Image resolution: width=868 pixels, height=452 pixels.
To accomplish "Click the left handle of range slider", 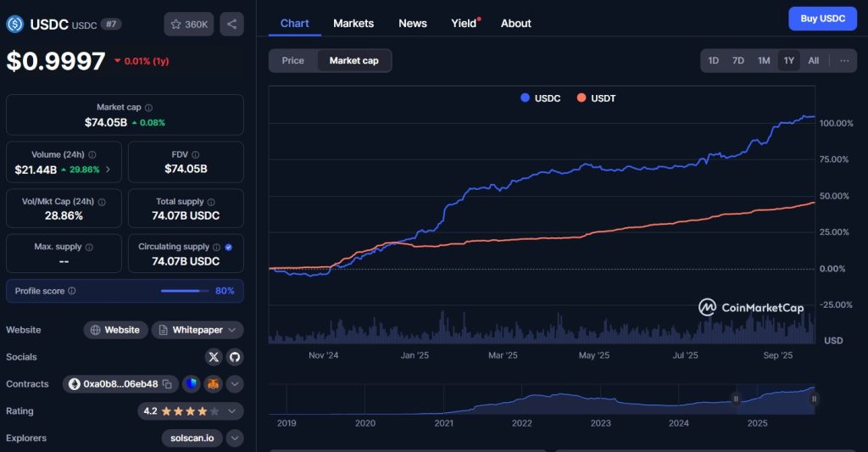I will click(x=736, y=399).
